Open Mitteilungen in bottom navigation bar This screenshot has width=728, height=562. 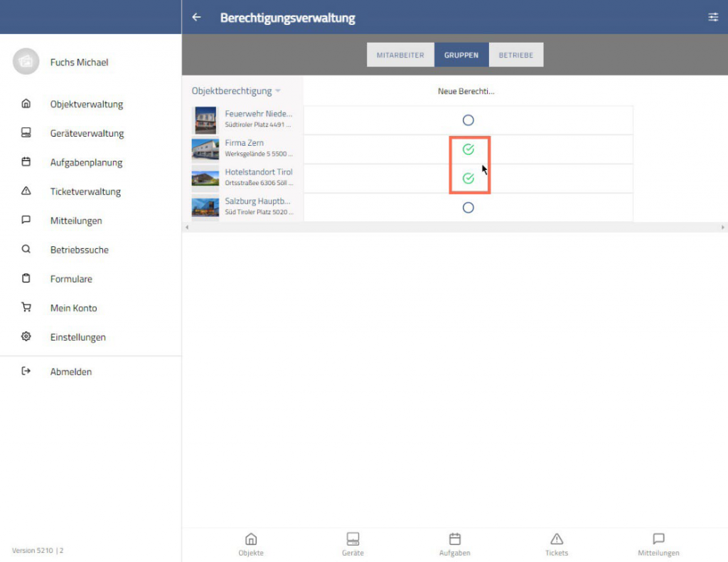point(658,544)
